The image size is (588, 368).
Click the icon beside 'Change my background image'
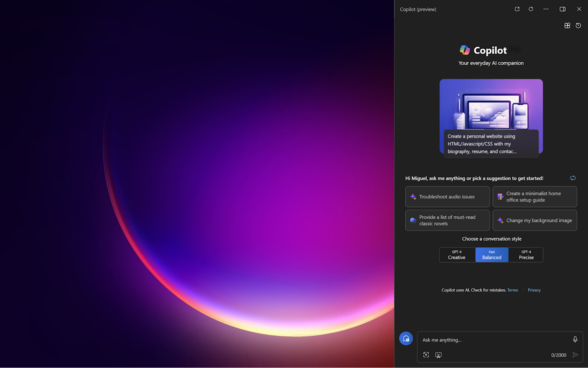coord(500,220)
